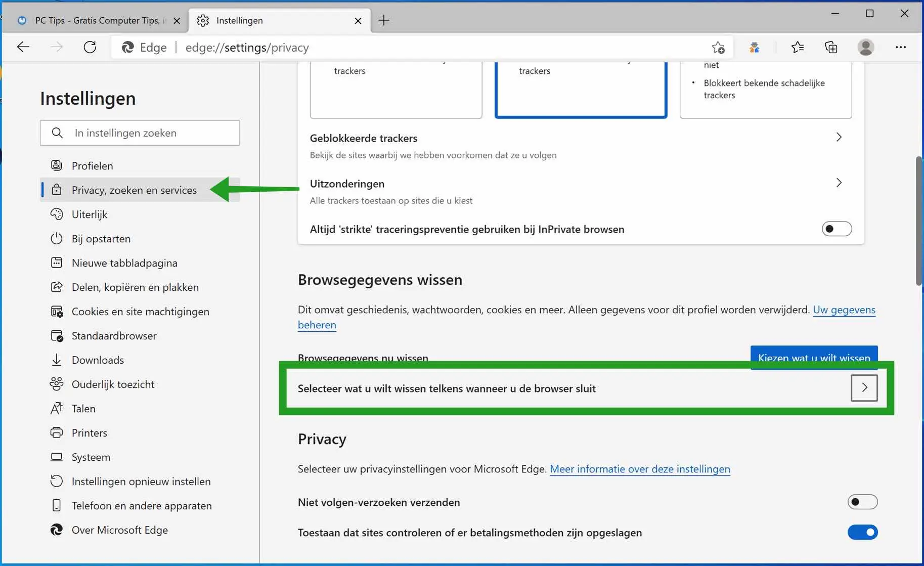Switch to the PC Tips tab
The width and height of the screenshot is (924, 566).
coord(95,21)
